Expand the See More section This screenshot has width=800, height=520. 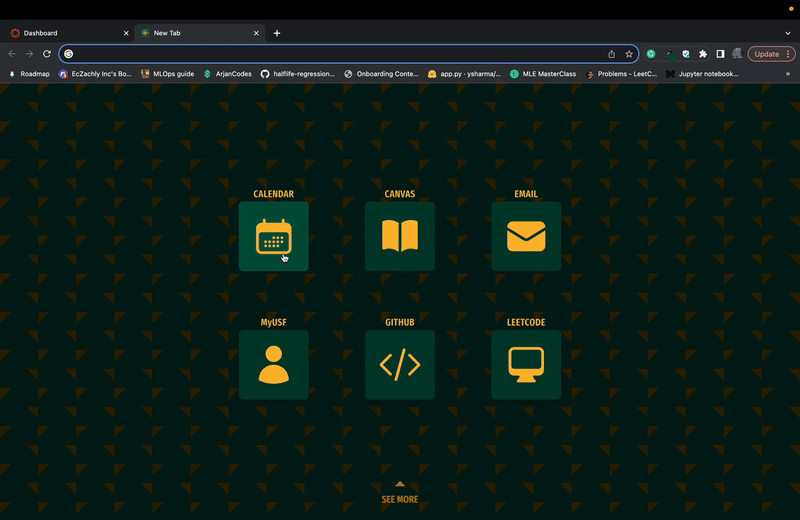click(400, 493)
